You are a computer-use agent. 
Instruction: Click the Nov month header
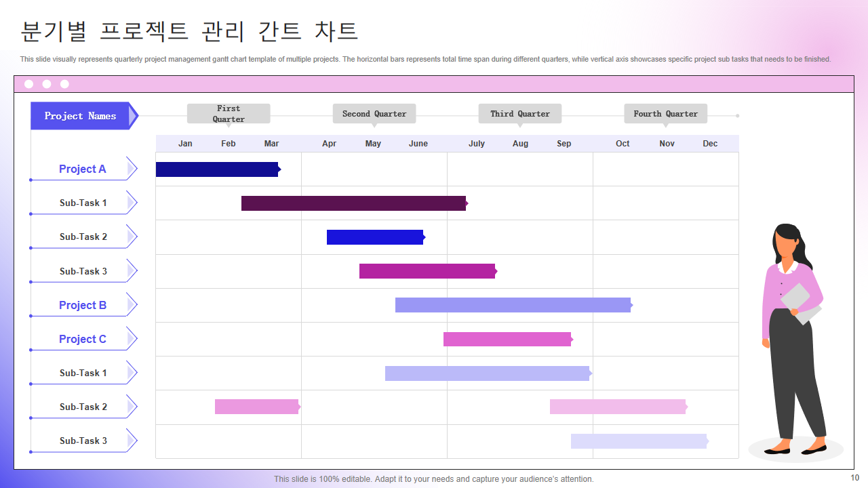point(667,144)
